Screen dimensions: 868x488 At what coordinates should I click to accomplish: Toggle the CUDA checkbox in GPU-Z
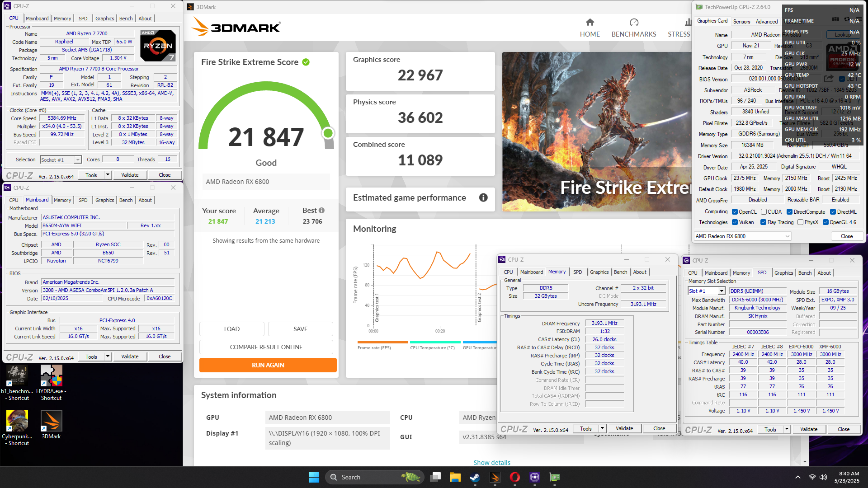764,212
